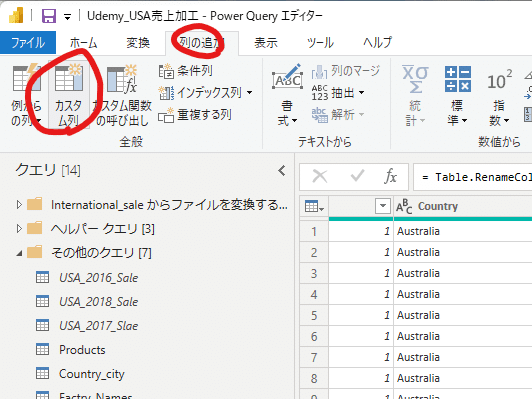Cancel formula edit with X icon

[x=320, y=176]
